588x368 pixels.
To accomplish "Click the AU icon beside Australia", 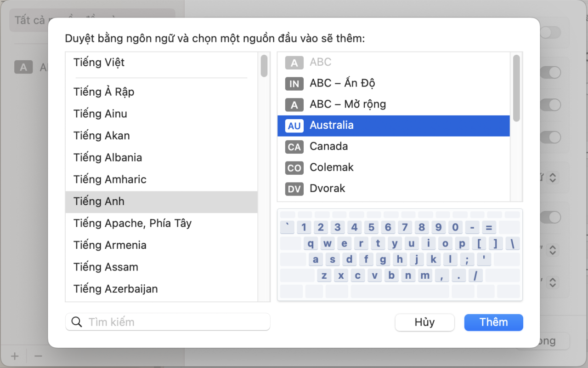I will [x=294, y=126].
